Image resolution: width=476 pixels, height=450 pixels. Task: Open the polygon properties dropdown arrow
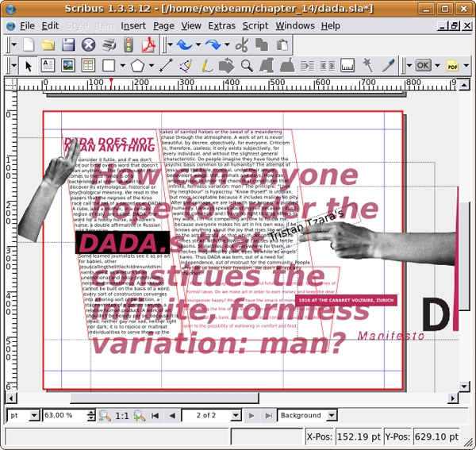[152, 66]
